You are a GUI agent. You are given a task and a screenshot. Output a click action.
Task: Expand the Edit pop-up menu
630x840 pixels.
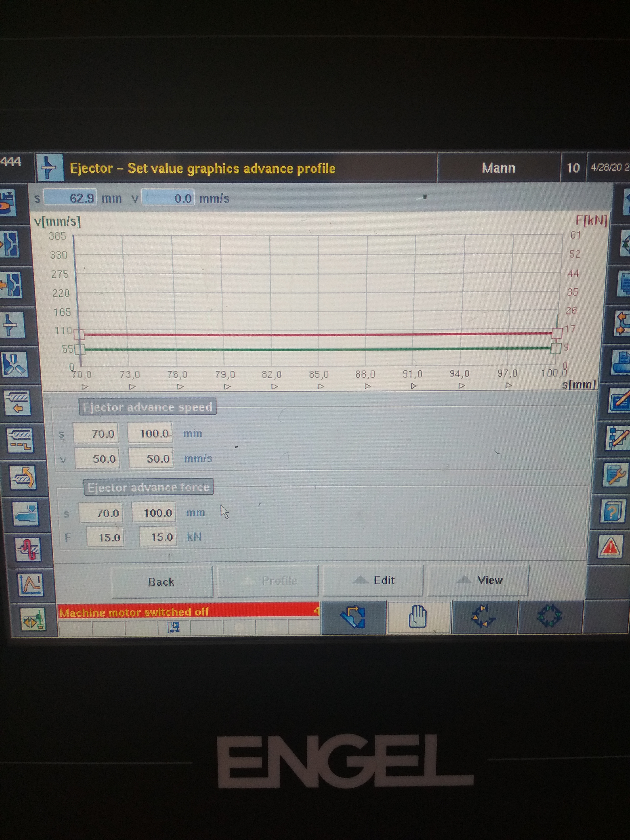(x=373, y=581)
